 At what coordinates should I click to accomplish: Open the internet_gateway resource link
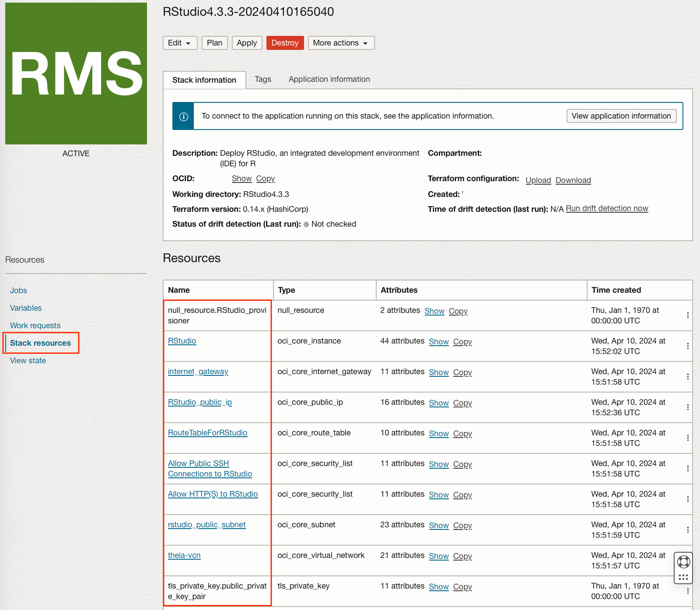coord(198,372)
